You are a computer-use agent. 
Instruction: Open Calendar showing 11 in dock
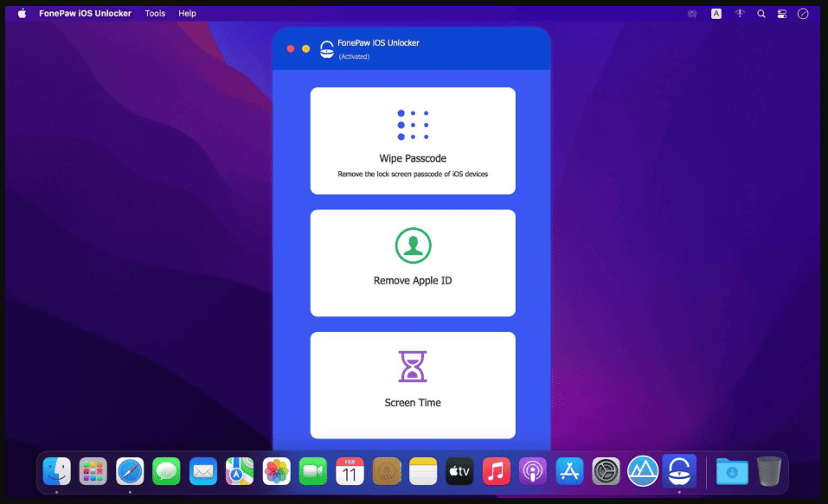click(350, 471)
